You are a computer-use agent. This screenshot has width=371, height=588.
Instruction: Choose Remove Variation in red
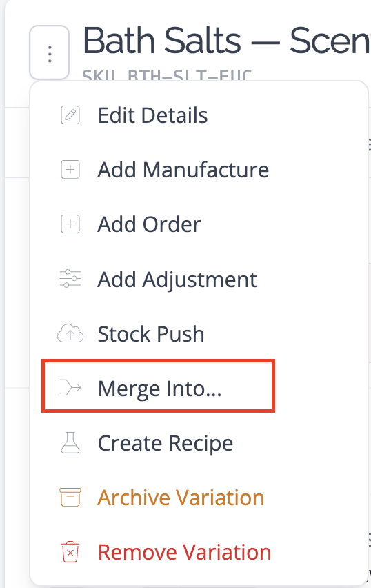point(184,552)
